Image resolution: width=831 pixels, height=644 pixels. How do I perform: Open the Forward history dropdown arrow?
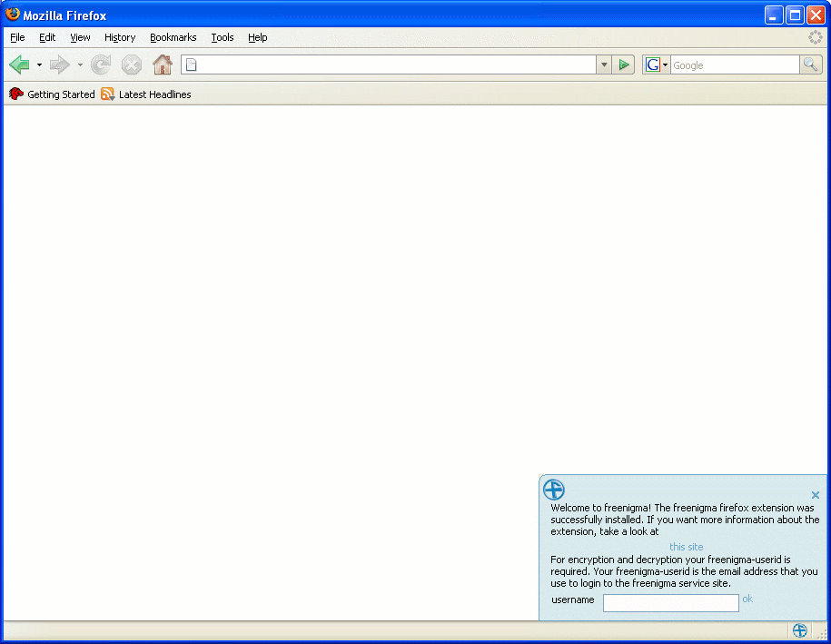coord(80,65)
